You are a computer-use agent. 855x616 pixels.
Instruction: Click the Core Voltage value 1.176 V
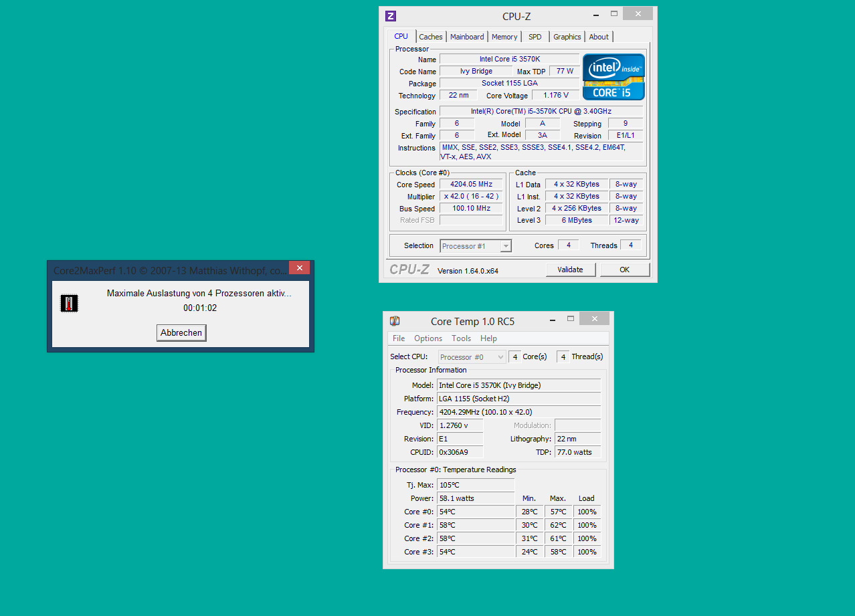tap(556, 95)
